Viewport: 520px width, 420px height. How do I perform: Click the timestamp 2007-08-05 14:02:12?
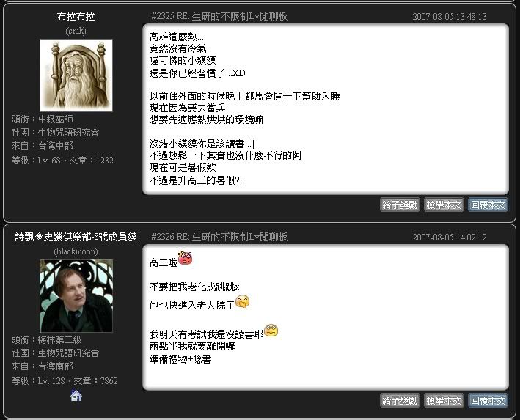pos(450,237)
